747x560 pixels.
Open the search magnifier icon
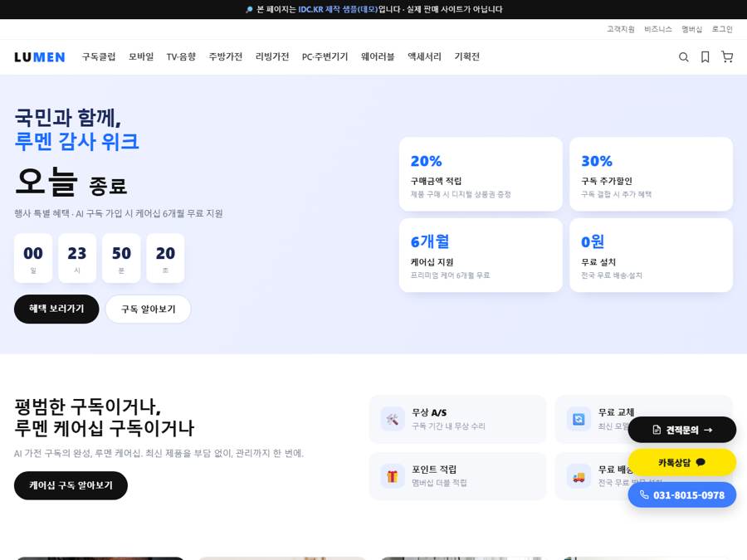pyautogui.click(x=683, y=57)
